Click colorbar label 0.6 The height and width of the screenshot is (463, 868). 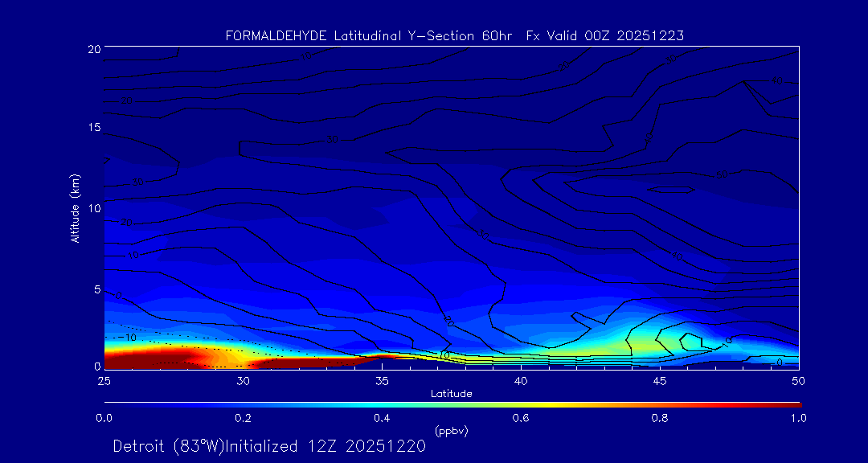521,418
